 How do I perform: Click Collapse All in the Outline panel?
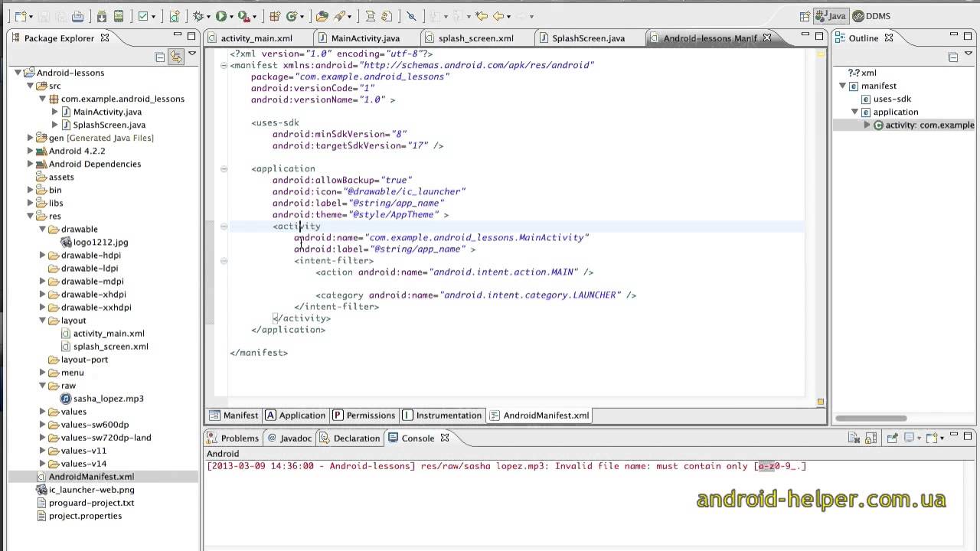point(953,57)
